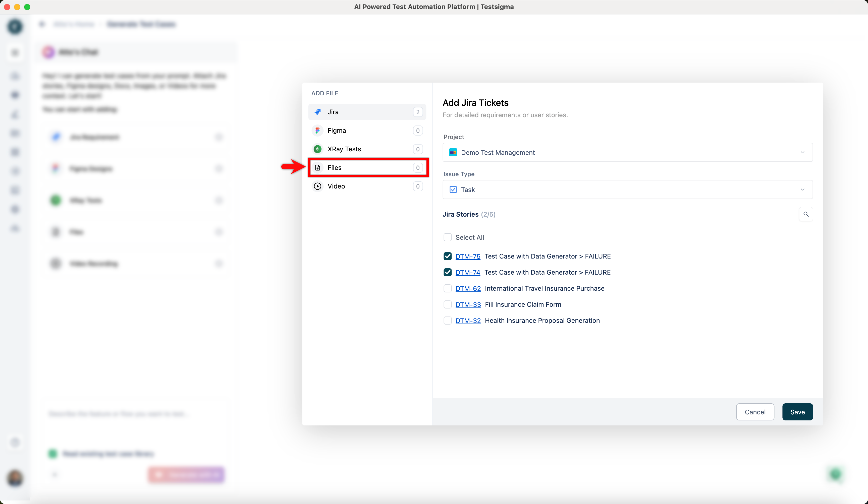Click the Task issue type icon

(453, 190)
